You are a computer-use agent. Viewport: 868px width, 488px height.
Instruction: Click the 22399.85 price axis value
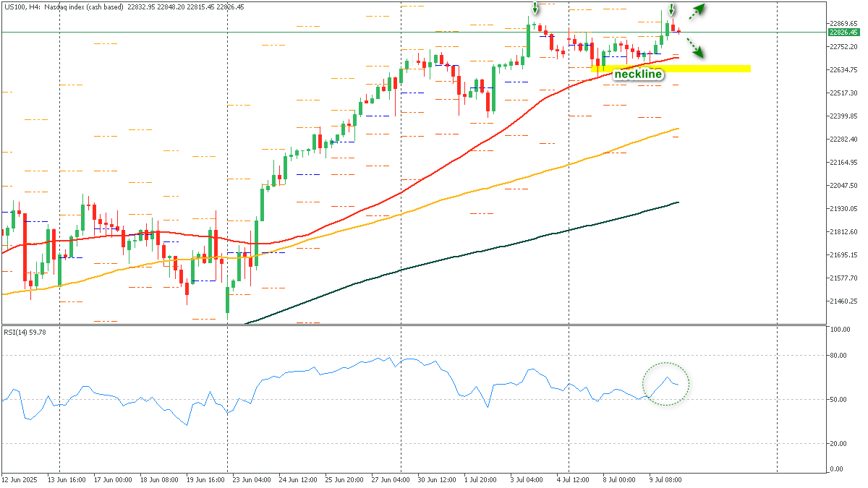point(845,116)
